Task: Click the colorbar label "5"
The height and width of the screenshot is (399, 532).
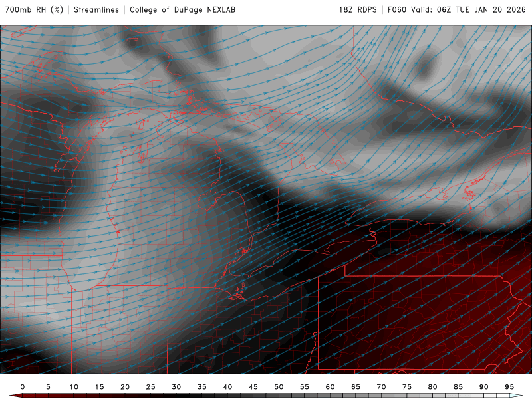Action: coord(48,387)
